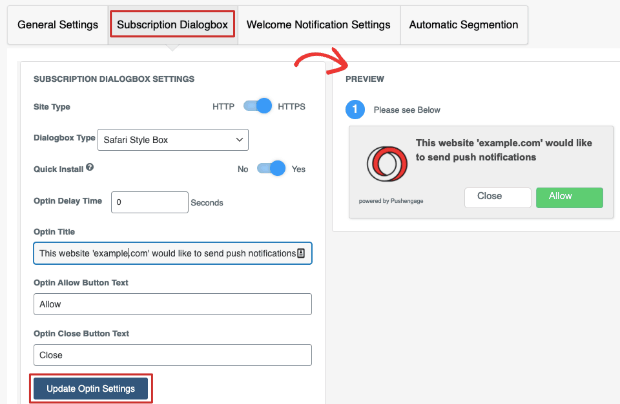Click the green Allow preview button
620x404 pixels.
click(569, 197)
